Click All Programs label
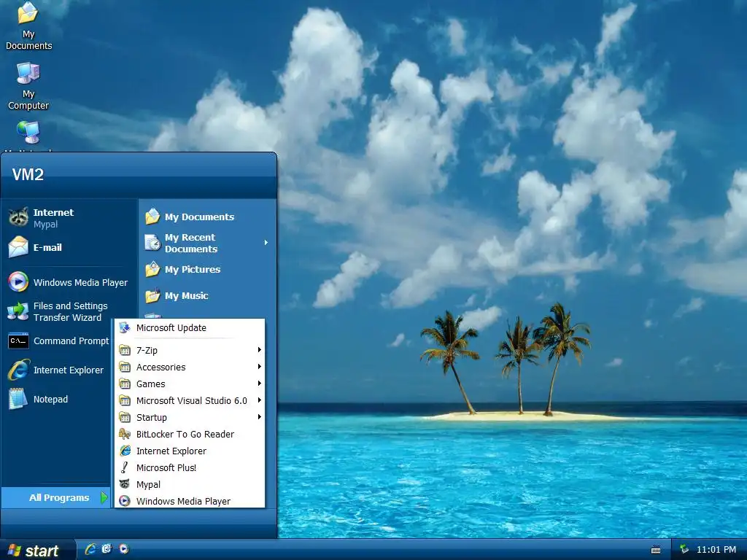Image resolution: width=747 pixels, height=560 pixels. 59,497
